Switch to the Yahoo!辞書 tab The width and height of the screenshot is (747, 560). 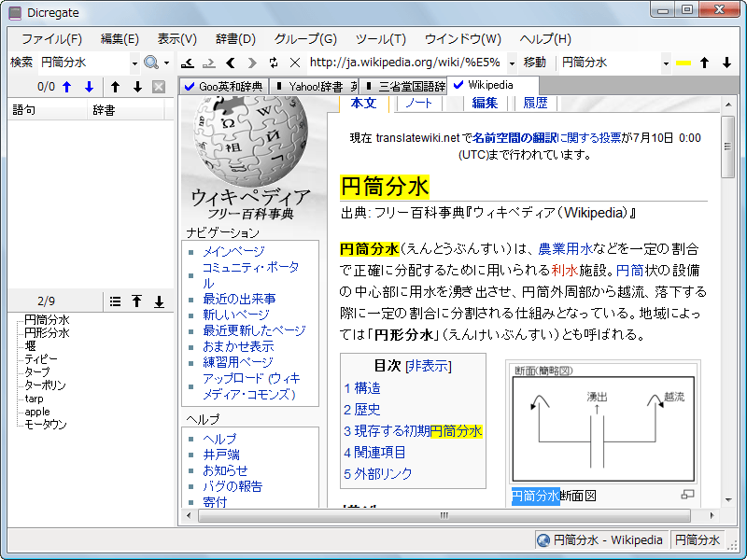pos(316,86)
